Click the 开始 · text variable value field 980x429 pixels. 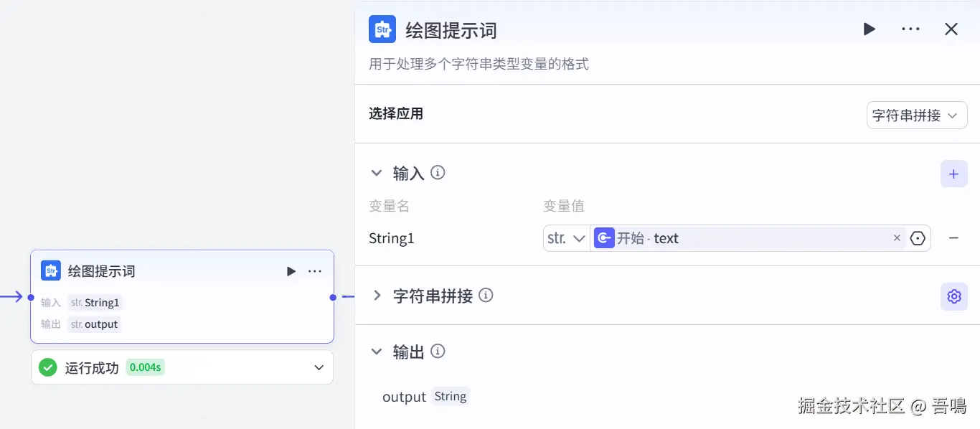746,238
